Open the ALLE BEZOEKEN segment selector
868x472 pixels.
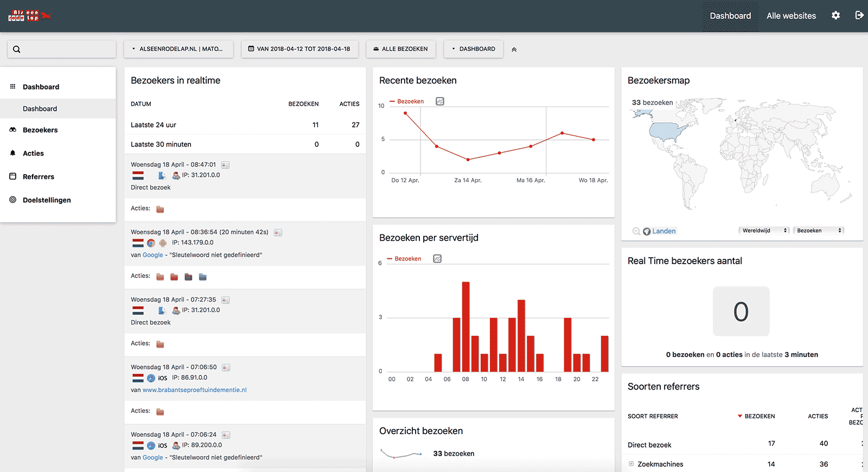(400, 49)
